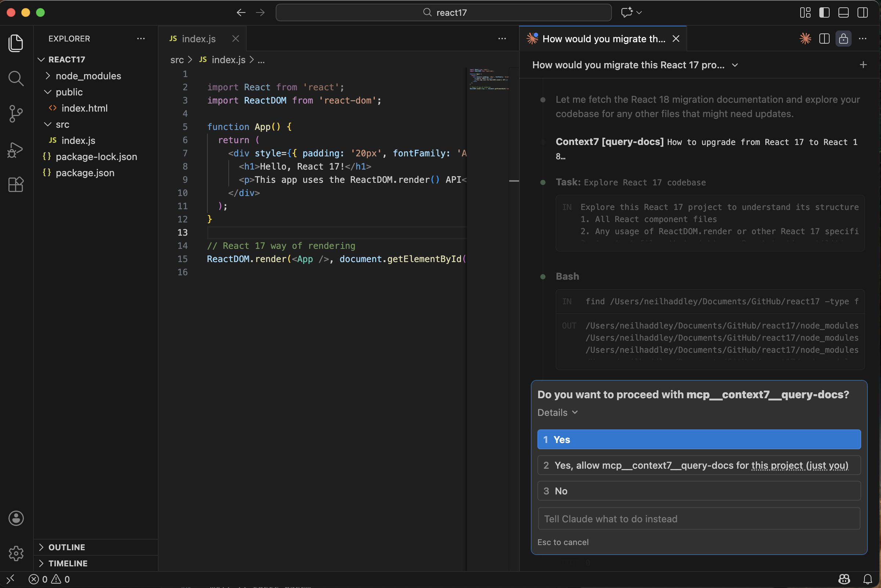The height and width of the screenshot is (588, 881).
Task: Toggle the bottom panel visibility
Action: click(x=843, y=12)
